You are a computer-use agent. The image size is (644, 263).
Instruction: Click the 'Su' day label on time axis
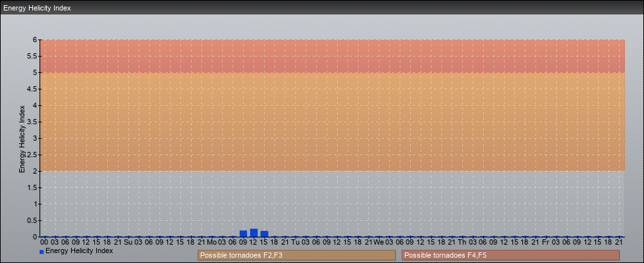pyautogui.click(x=128, y=242)
